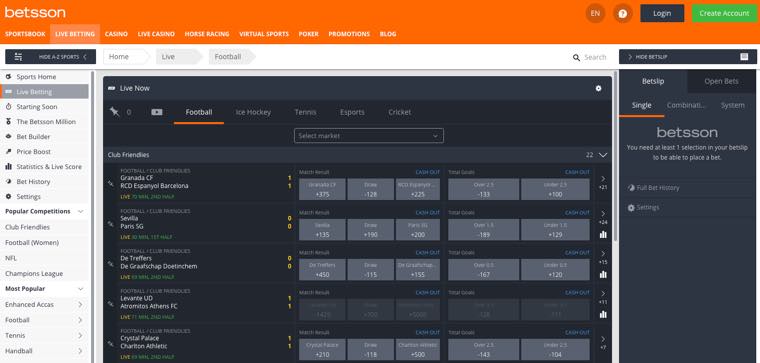760x363 pixels.
Task: Switch to Tennis tab
Action: coord(305,112)
